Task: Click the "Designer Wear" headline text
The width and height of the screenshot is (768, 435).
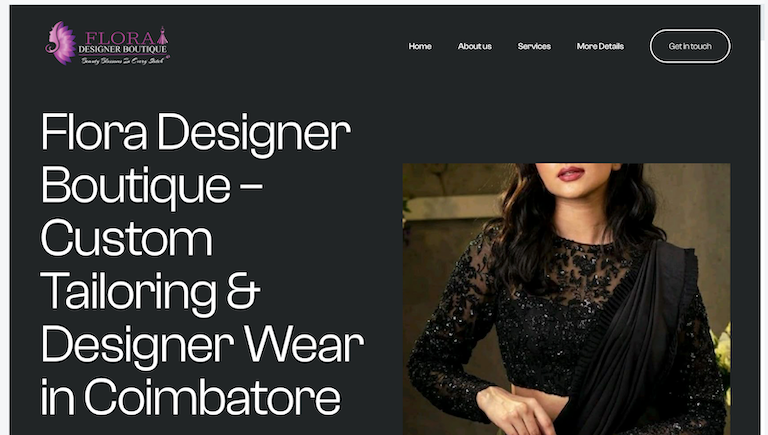Action: pyautogui.click(x=202, y=344)
